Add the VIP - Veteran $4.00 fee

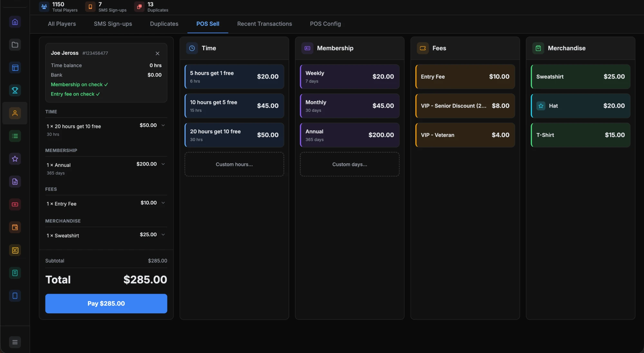pyautogui.click(x=465, y=135)
